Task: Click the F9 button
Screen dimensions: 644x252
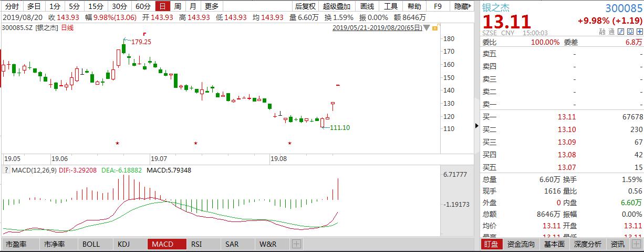Action: (x=438, y=6)
